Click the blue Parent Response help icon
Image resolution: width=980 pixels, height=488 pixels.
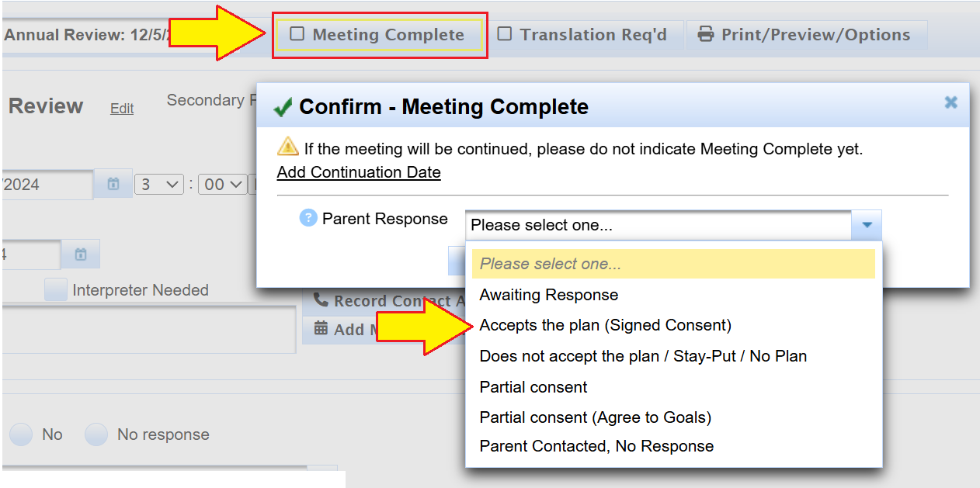pyautogui.click(x=308, y=218)
